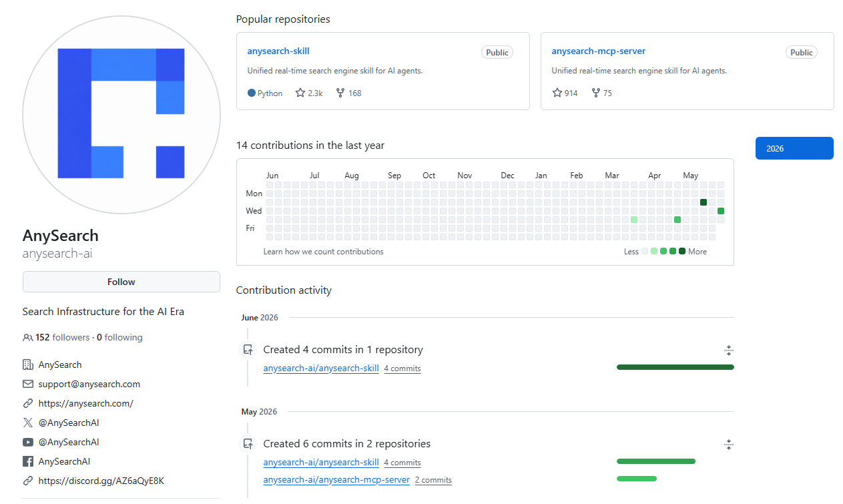Viewport: 843px width, 504px height.
Task: Select the 2026 year filter
Action: click(x=794, y=148)
